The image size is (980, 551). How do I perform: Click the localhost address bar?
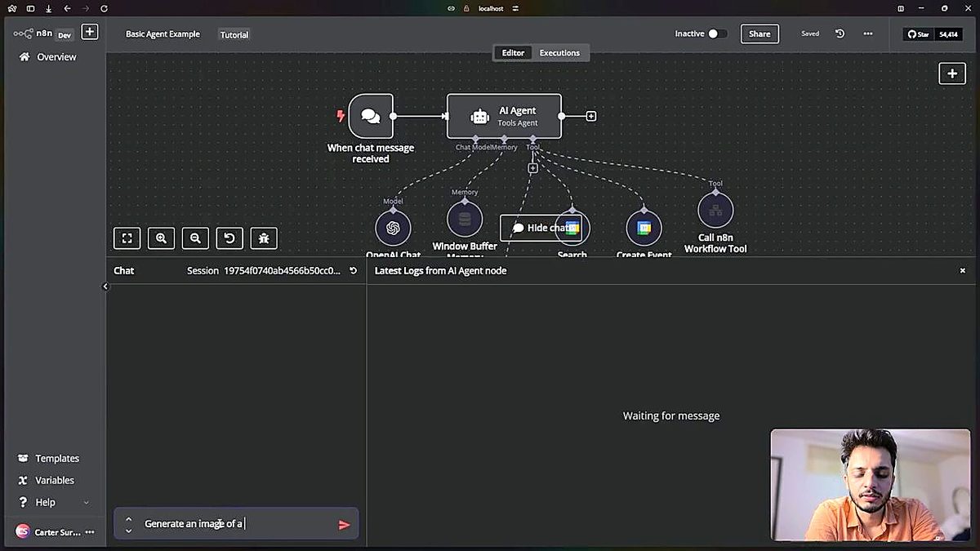tap(492, 8)
